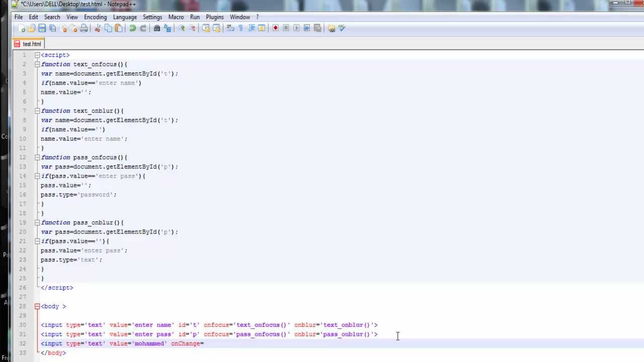Collapse pass_onblur function fold on line 19
Screen dimensions: 644x362
tap(37, 222)
